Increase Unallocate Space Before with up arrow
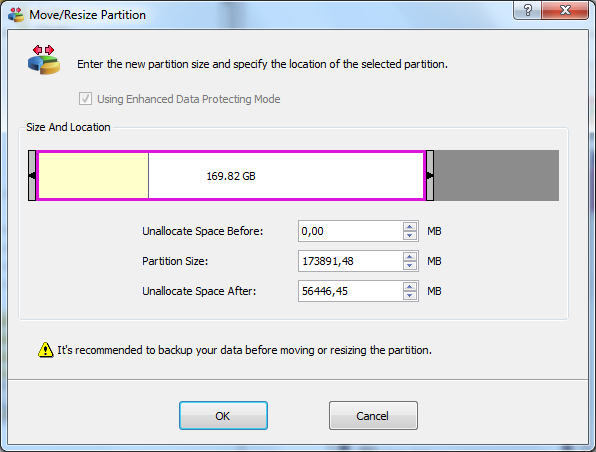This screenshot has width=596, height=452. [409, 227]
